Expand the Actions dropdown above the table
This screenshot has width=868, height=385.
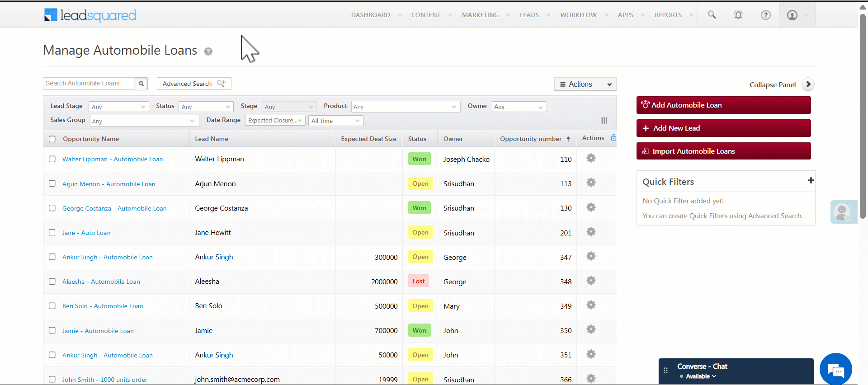coord(585,84)
